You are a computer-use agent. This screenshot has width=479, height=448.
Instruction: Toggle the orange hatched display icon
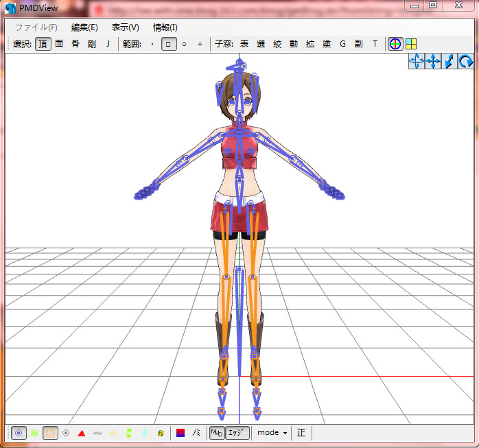click(x=50, y=433)
